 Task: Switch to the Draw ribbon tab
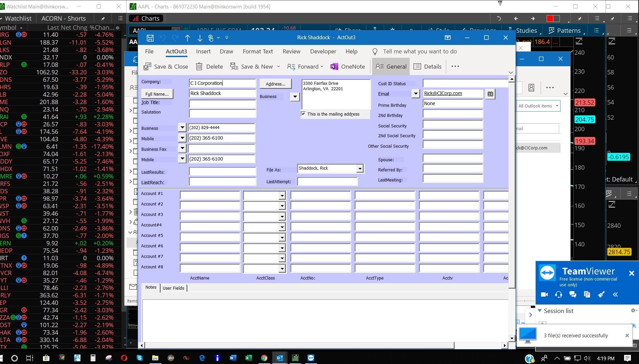(226, 51)
